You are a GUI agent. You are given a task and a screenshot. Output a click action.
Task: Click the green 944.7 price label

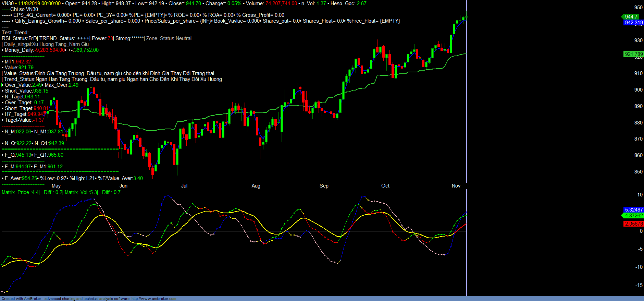tap(631, 16)
